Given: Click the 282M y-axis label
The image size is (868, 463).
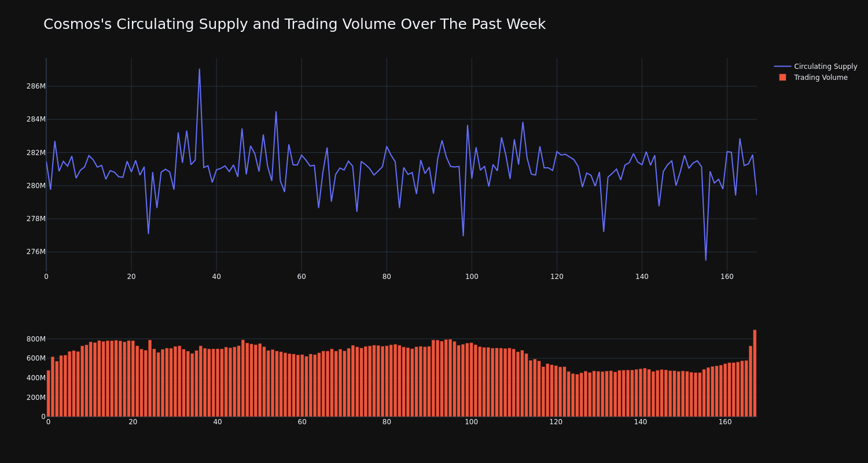Looking at the screenshot, I should point(36,153).
